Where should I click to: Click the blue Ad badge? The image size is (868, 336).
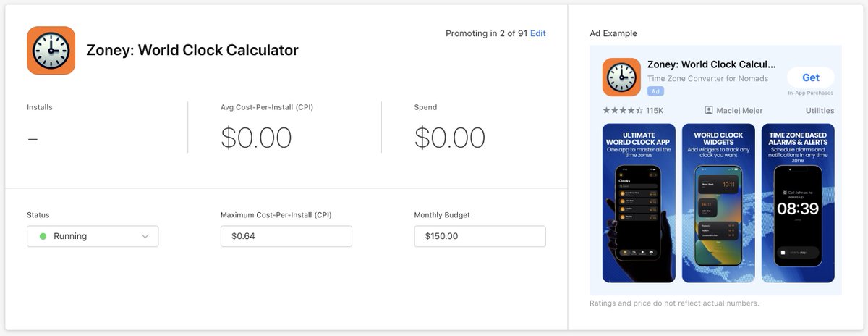(655, 91)
